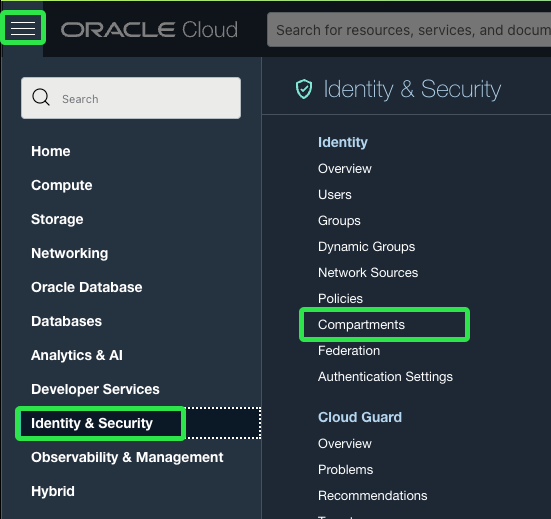Open Authentication Settings
Viewport: 551px width, 519px height.
385,377
